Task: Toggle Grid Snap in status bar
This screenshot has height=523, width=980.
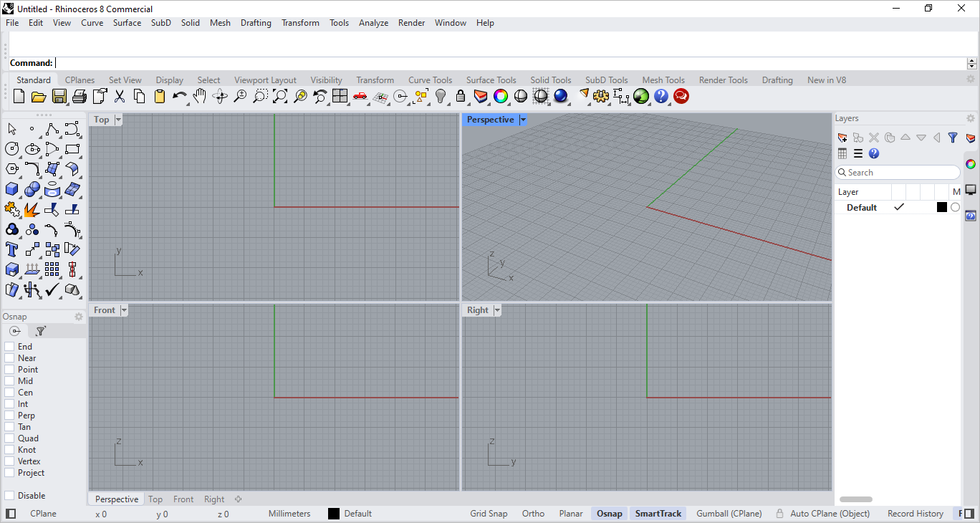Action: (489, 514)
